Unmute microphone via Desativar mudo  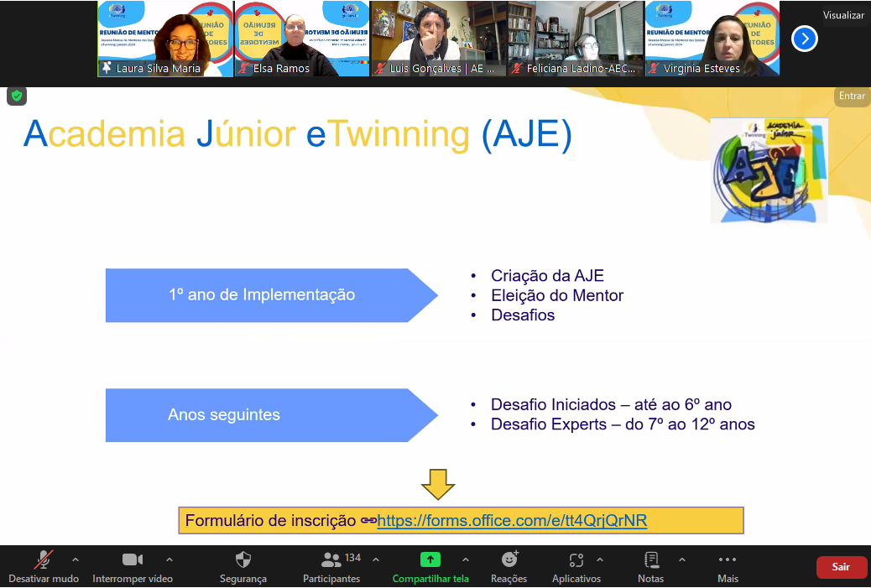(44, 567)
